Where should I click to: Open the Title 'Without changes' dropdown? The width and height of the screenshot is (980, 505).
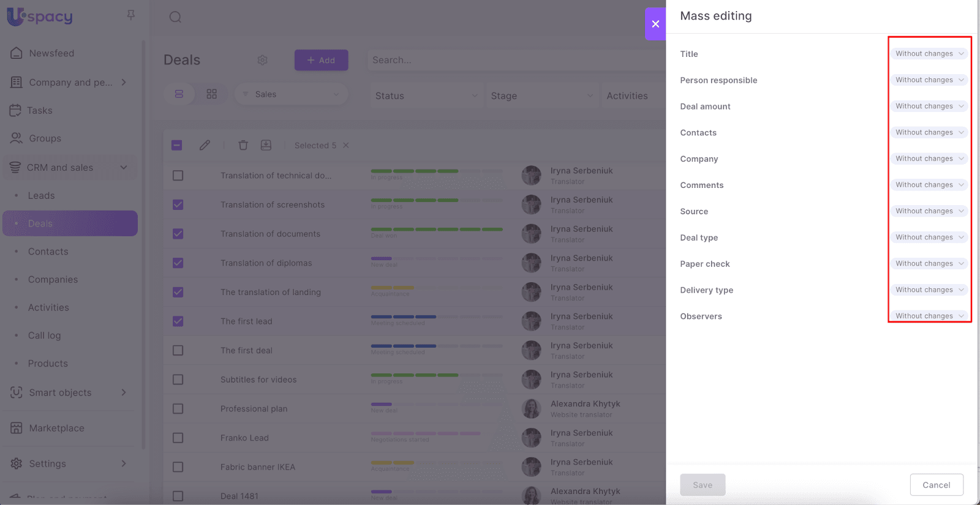point(929,54)
